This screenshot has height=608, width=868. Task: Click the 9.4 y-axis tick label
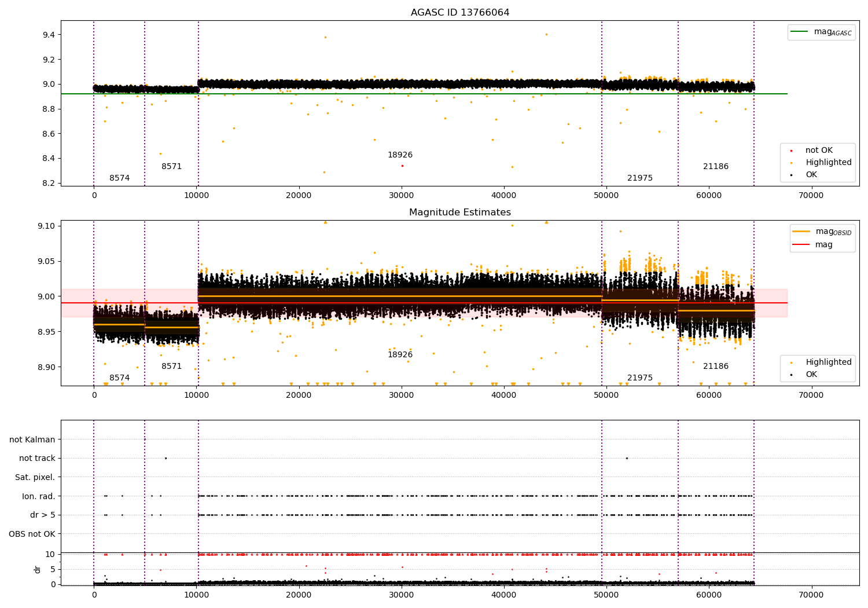tap(49, 35)
